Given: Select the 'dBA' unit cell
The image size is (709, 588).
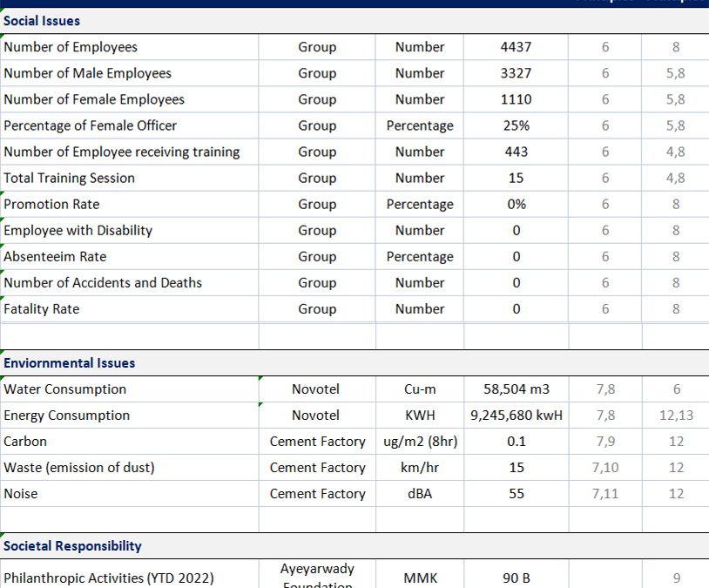Looking at the screenshot, I should (420, 495).
